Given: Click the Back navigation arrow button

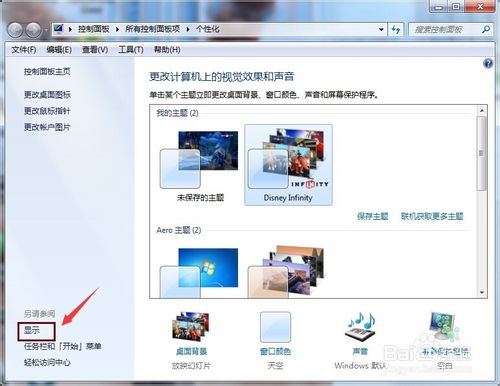Looking at the screenshot, I should click(x=15, y=30).
